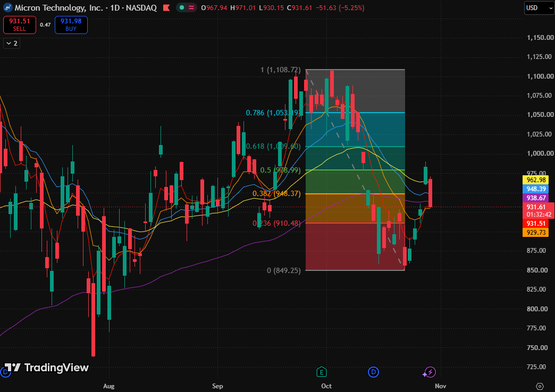Click the blue 948.39 price label
The width and height of the screenshot is (555, 392).
click(536, 189)
